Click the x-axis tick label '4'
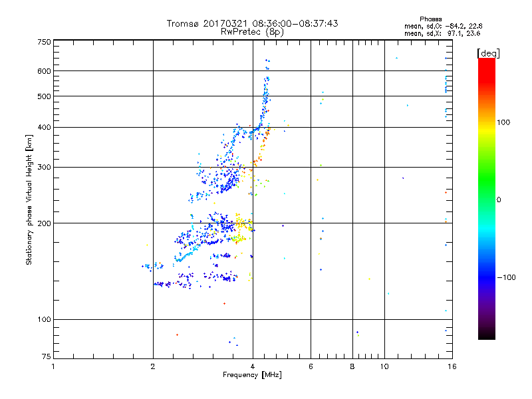The height and width of the screenshot is (399, 532). [x=253, y=367]
